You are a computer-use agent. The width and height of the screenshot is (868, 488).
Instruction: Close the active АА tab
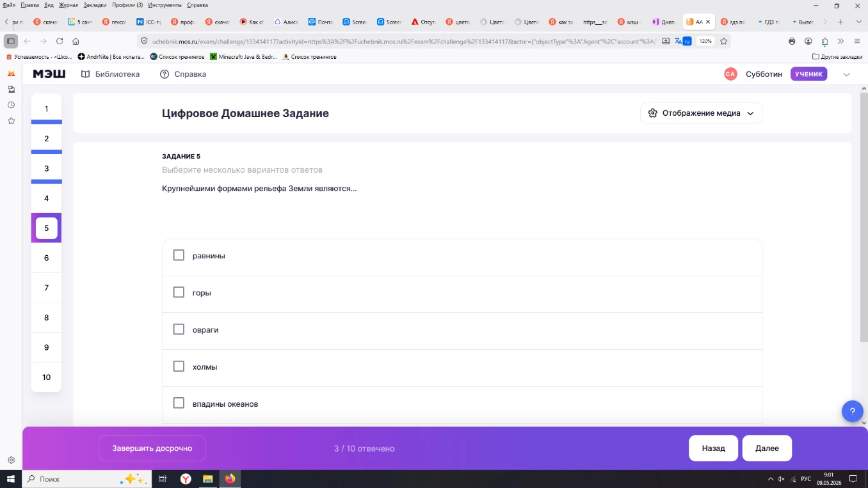point(708,22)
